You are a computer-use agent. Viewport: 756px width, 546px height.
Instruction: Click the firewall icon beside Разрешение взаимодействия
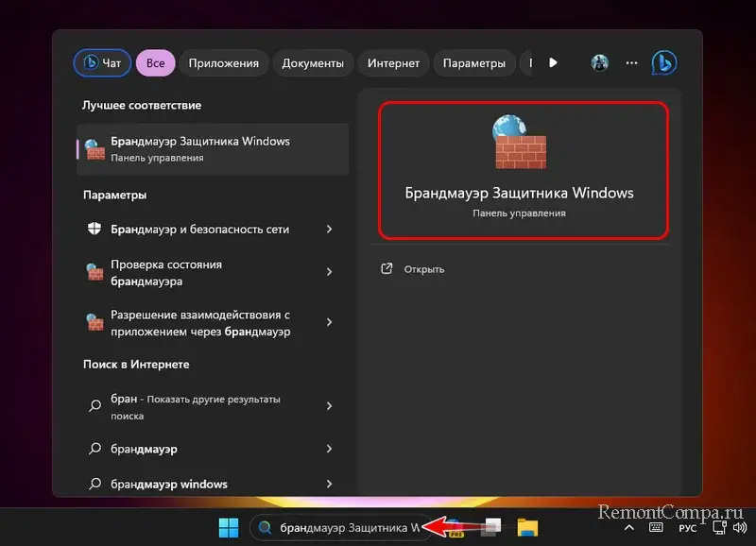[x=94, y=322]
